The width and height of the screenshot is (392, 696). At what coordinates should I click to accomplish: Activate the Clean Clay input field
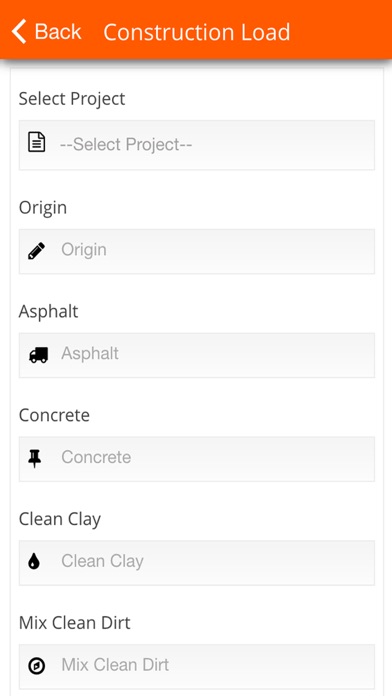(x=197, y=562)
